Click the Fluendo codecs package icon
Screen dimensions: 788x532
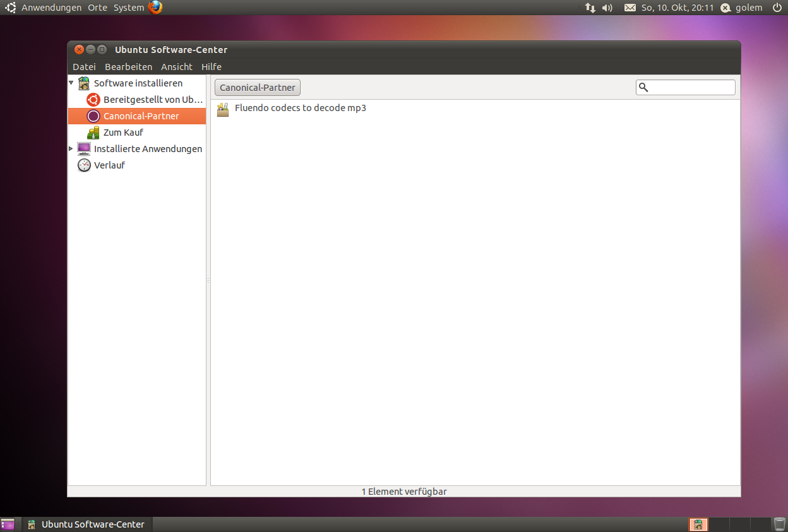[x=222, y=109]
